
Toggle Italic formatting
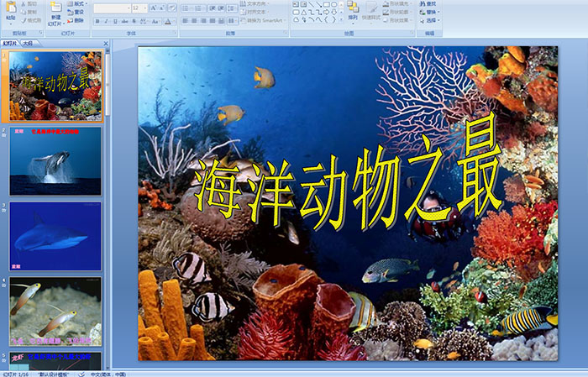(x=106, y=21)
